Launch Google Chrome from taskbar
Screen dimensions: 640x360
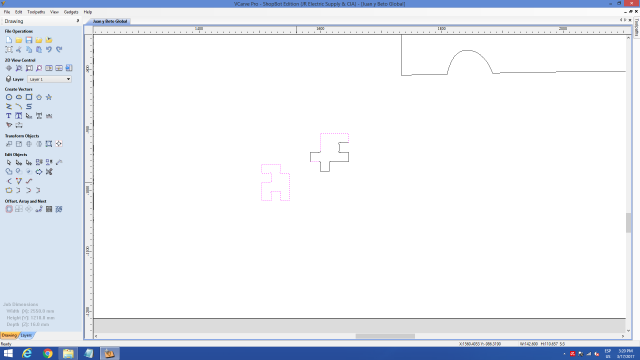coord(48,353)
